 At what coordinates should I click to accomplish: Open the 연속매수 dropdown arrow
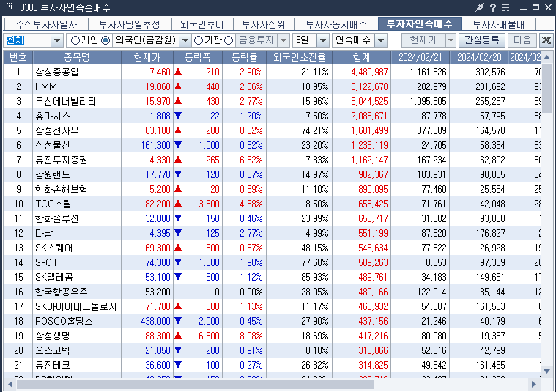point(381,40)
